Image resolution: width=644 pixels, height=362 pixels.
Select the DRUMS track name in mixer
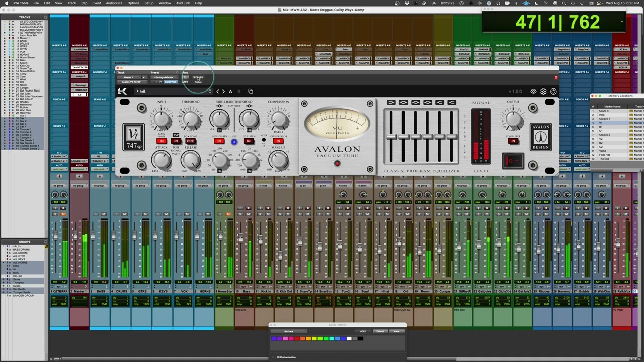pos(121,291)
